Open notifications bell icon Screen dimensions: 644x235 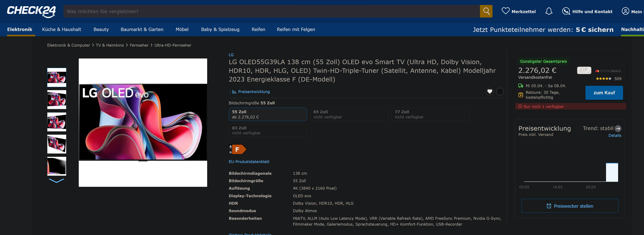pos(549,11)
